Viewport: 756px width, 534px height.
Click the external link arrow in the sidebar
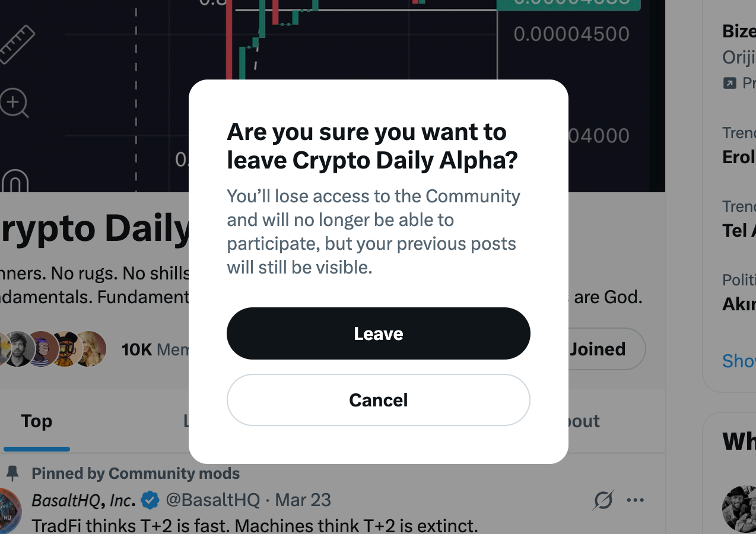pos(731,83)
